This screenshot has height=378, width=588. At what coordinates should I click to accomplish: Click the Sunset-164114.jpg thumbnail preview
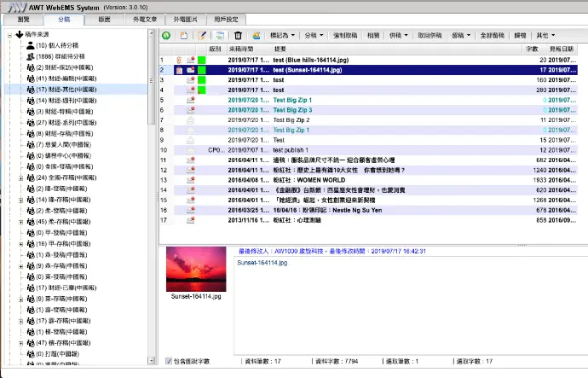coord(197,268)
